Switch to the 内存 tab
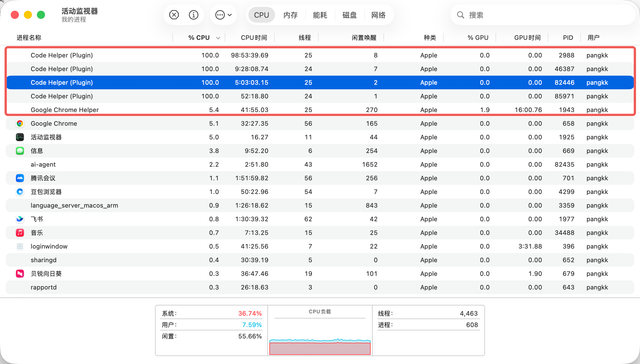 (290, 15)
